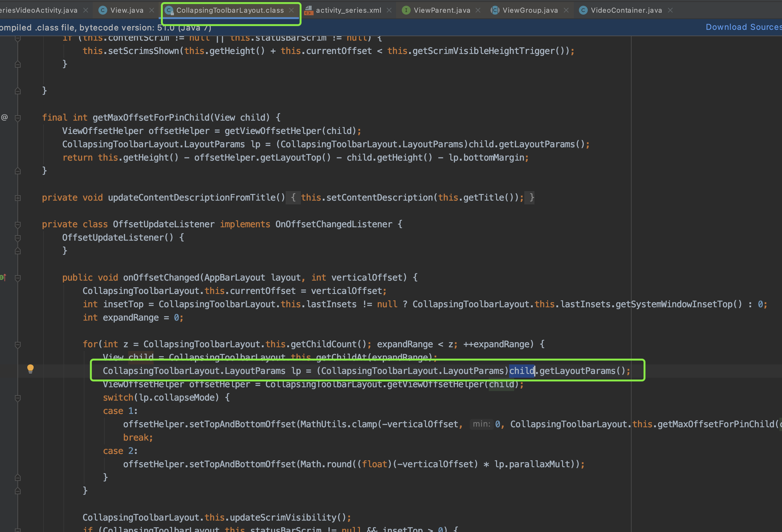Collapse the onOffsetChanged method fold
This screenshot has width=782, height=532.
[x=18, y=278]
